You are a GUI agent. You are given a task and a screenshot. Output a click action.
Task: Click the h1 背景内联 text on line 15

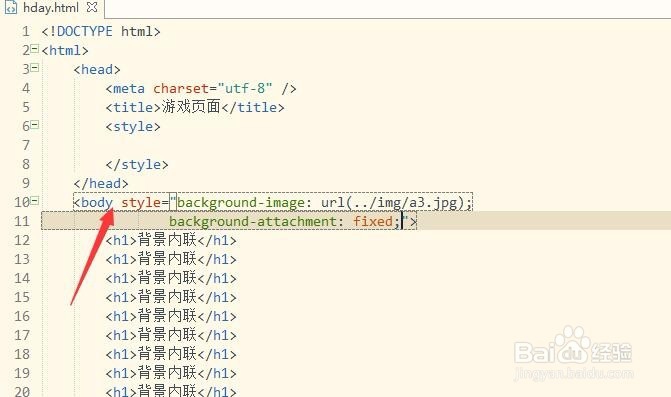167,297
